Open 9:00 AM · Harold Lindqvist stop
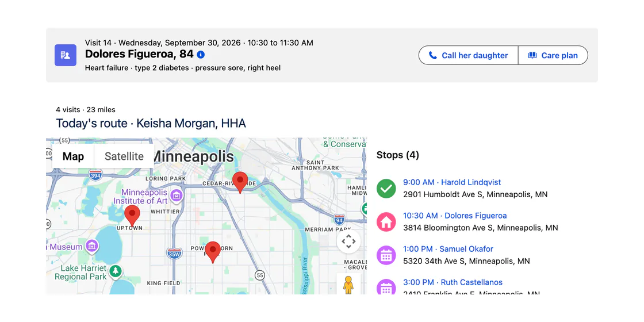644x322 pixels. point(452,182)
